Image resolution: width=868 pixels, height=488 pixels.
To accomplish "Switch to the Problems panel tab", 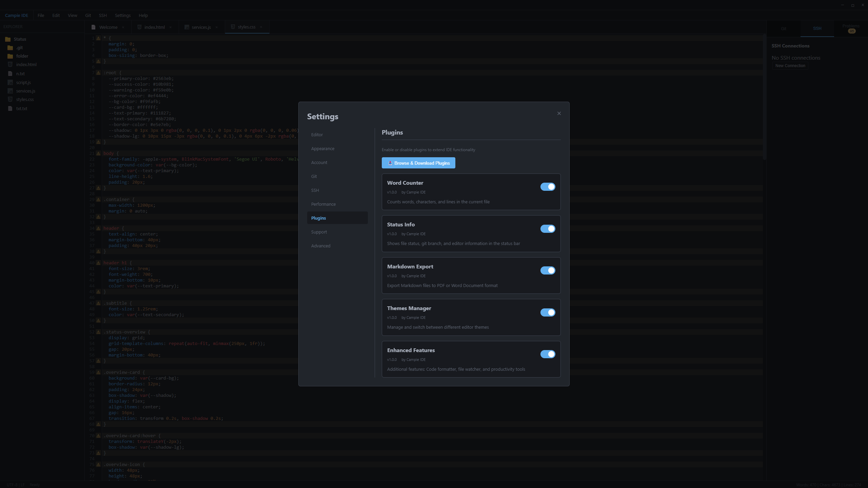I will click(x=851, y=28).
